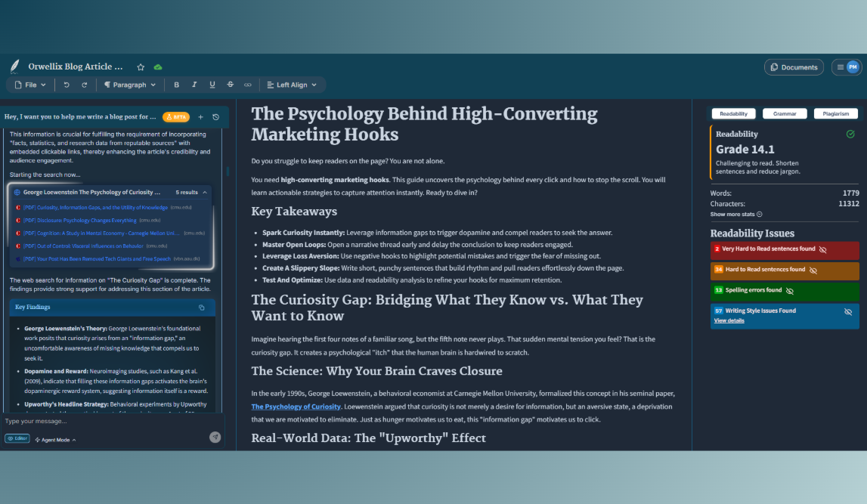Open the Left Align dropdown
Image resolution: width=867 pixels, height=504 pixels.
[x=293, y=85]
